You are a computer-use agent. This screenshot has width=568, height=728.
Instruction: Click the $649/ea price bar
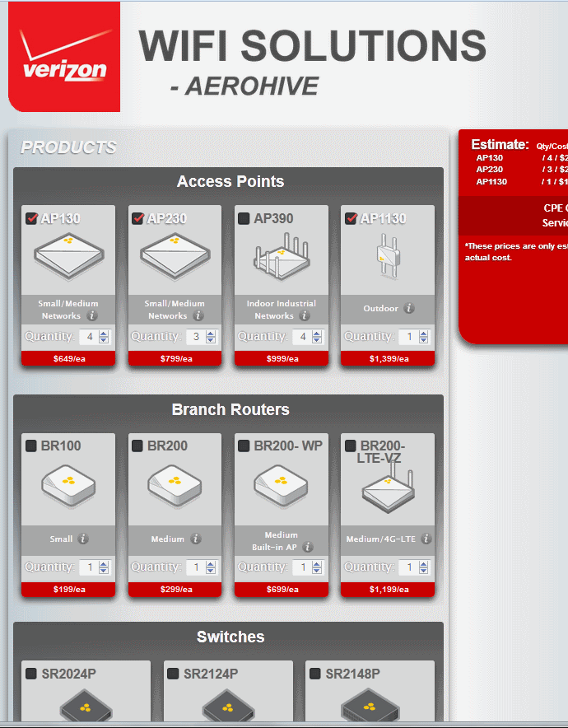coord(68,358)
